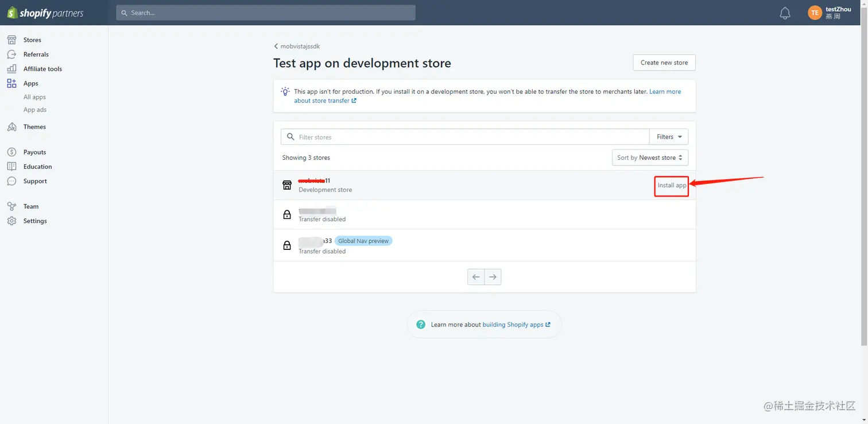
Task: Click the next page arrow
Action: (x=493, y=277)
